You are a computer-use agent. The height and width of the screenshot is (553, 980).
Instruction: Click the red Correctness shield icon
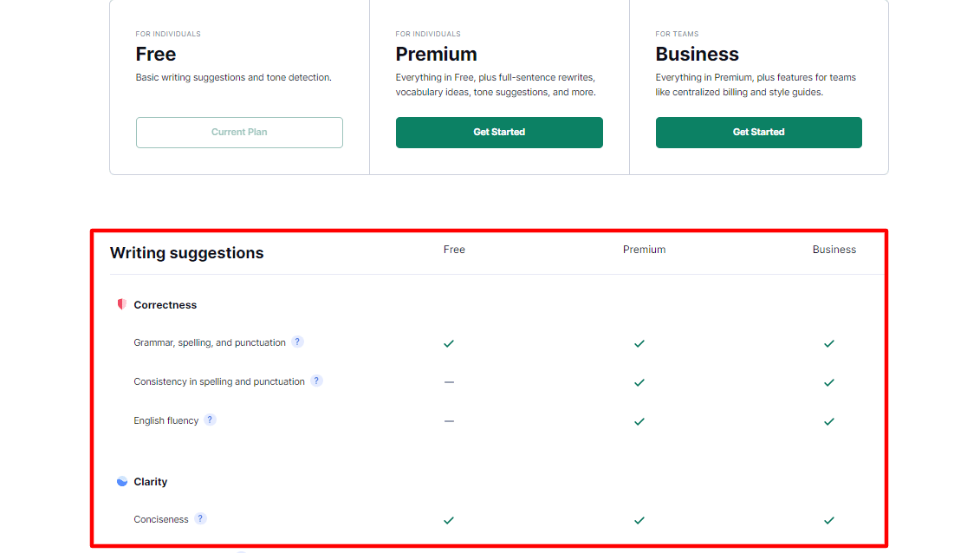click(122, 304)
